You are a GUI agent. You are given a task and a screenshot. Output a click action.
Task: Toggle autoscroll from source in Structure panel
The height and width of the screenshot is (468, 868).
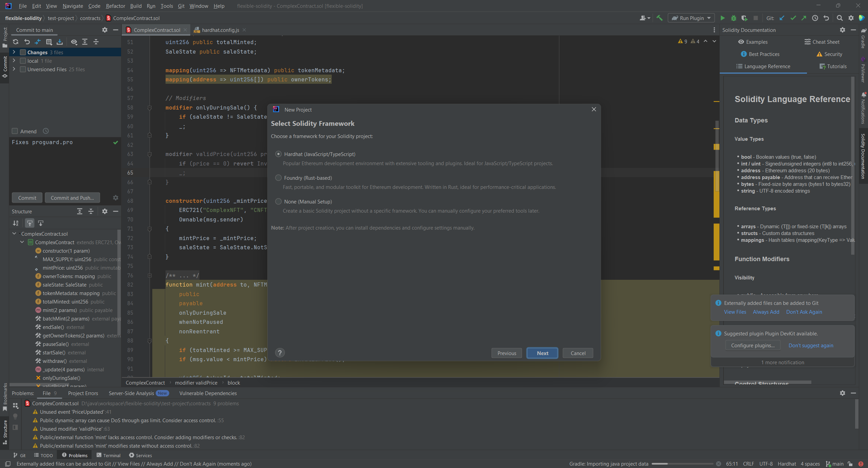pyautogui.click(x=41, y=223)
